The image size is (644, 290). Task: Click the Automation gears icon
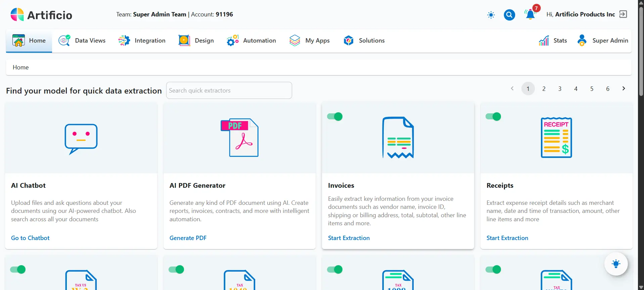click(x=232, y=41)
